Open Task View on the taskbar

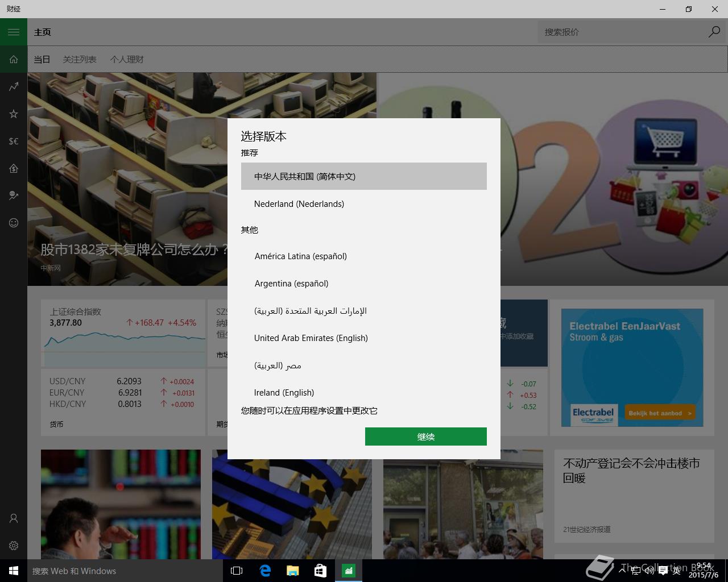coord(237,571)
